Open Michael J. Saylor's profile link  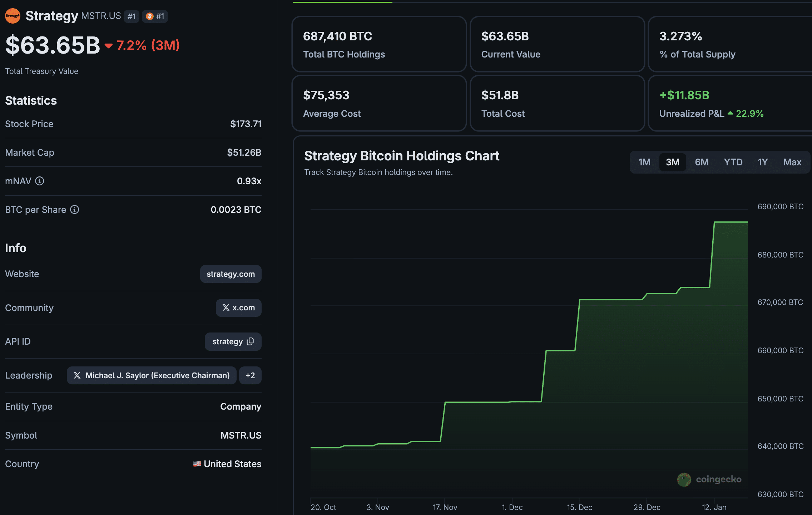coord(157,375)
